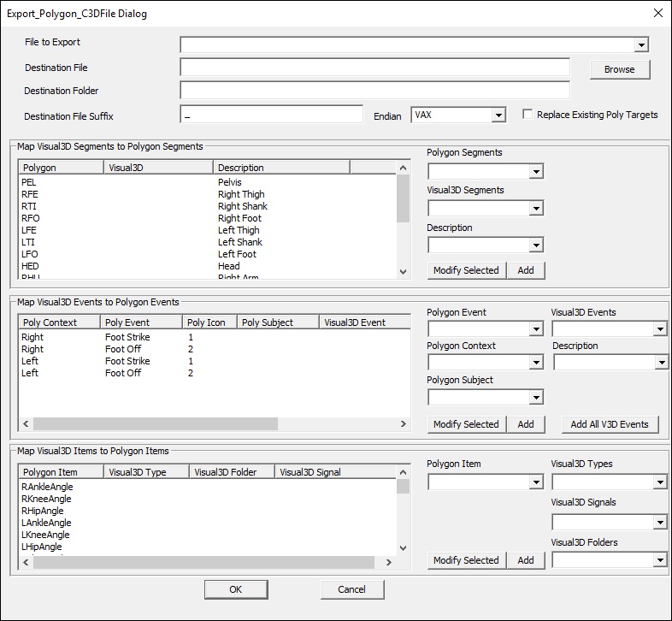Click the Visual3D Event column header
Screen dimensions: 672x621
(x=365, y=322)
